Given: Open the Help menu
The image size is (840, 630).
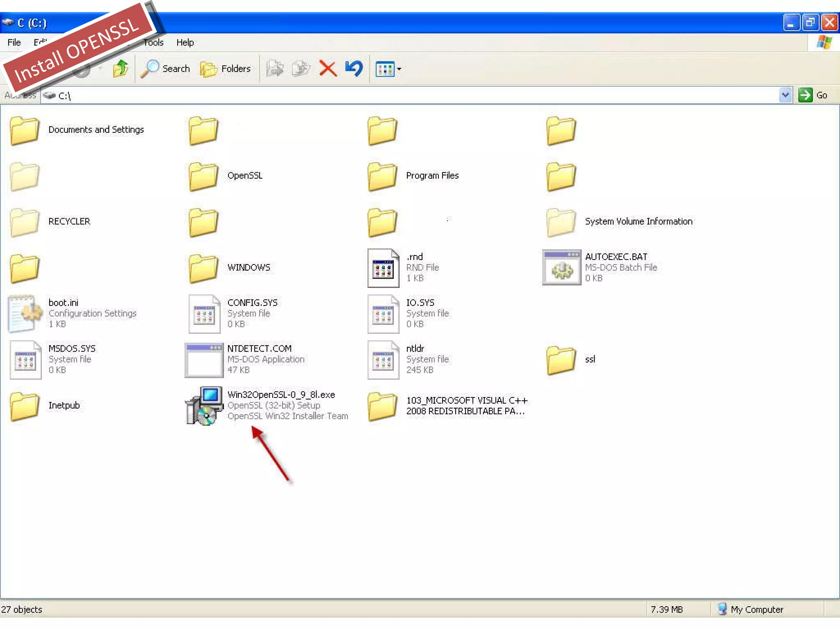Looking at the screenshot, I should [x=185, y=42].
